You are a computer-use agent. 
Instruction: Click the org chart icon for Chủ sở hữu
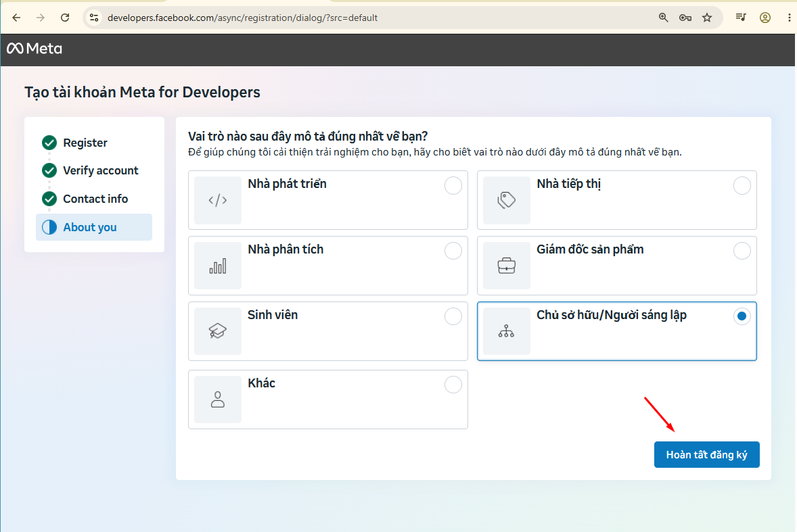tap(506, 331)
